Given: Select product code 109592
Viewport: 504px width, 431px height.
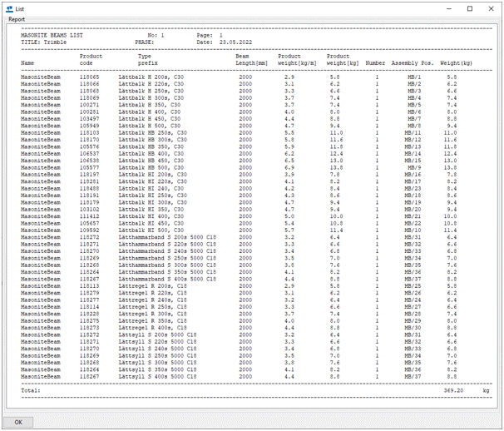Looking at the screenshot, I should pos(89,230).
